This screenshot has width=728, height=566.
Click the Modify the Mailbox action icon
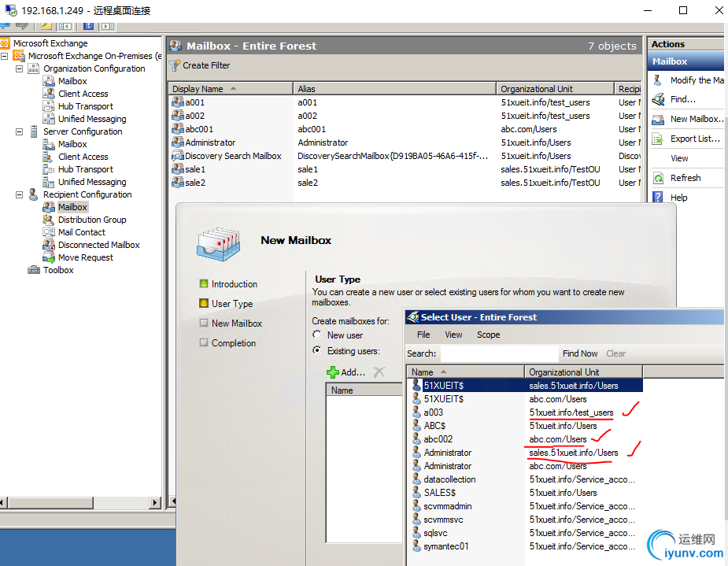657,80
